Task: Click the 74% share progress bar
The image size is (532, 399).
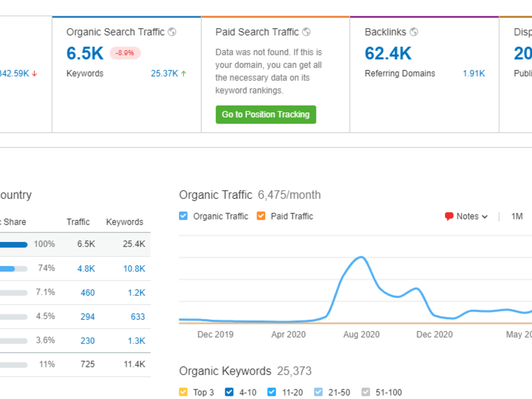Action: tap(14, 269)
